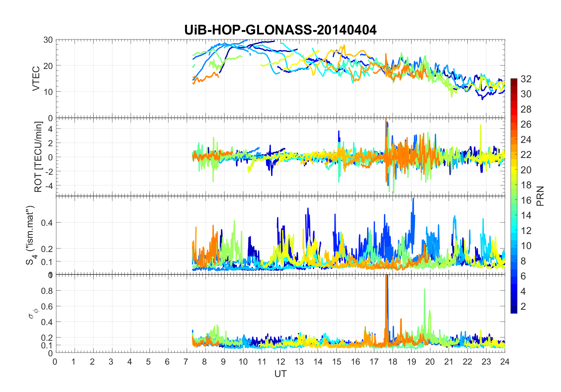This screenshot has height=392, width=561.
Task: Click UT x-axis tick 3
Action: tap(111, 362)
